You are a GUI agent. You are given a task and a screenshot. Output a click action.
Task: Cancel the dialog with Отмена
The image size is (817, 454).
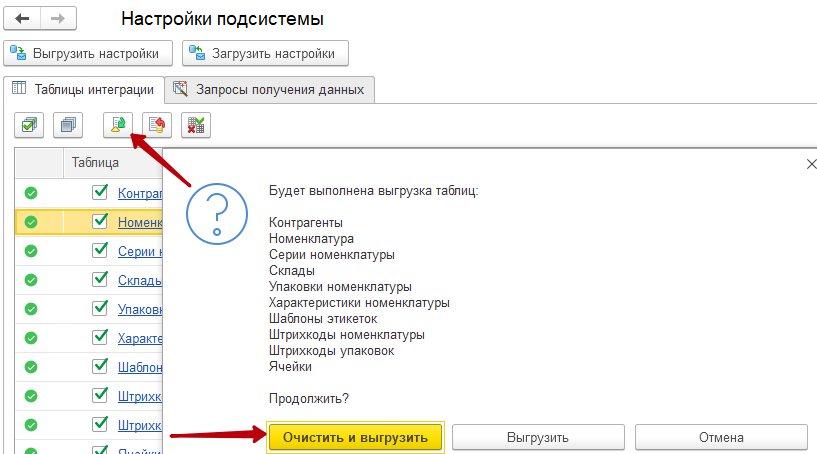721,437
